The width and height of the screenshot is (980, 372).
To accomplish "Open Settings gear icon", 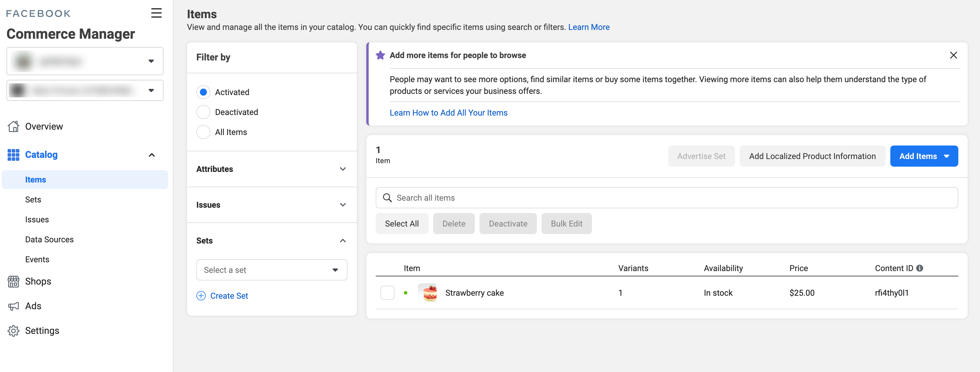I will (13, 331).
